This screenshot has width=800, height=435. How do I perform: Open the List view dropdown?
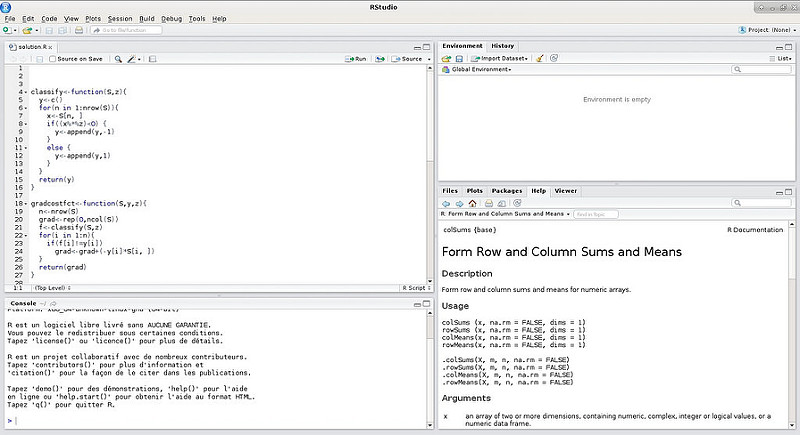782,59
